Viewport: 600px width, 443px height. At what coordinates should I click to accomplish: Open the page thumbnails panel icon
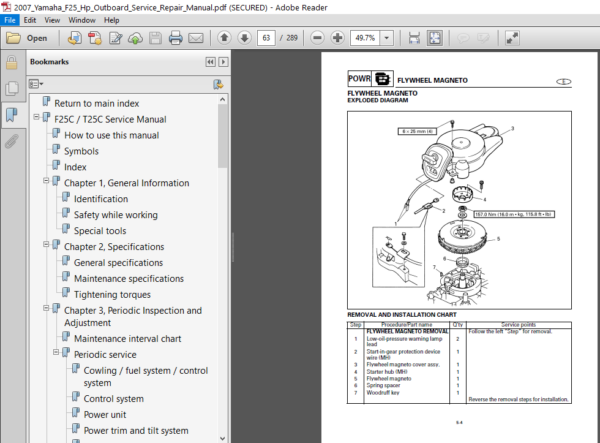click(x=11, y=88)
